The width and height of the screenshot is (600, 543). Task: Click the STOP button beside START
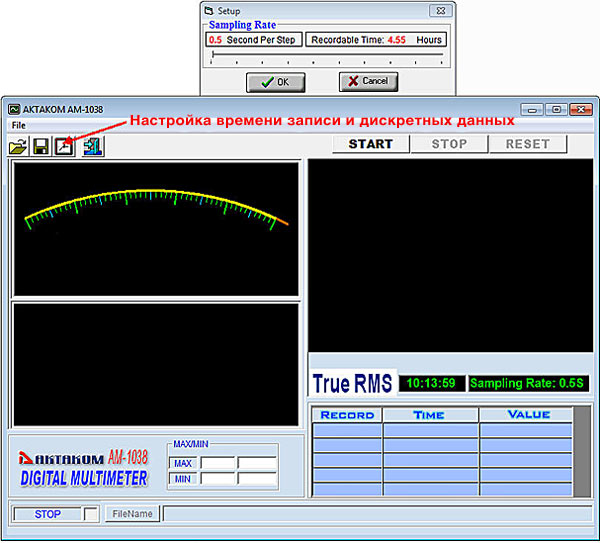pyautogui.click(x=449, y=144)
